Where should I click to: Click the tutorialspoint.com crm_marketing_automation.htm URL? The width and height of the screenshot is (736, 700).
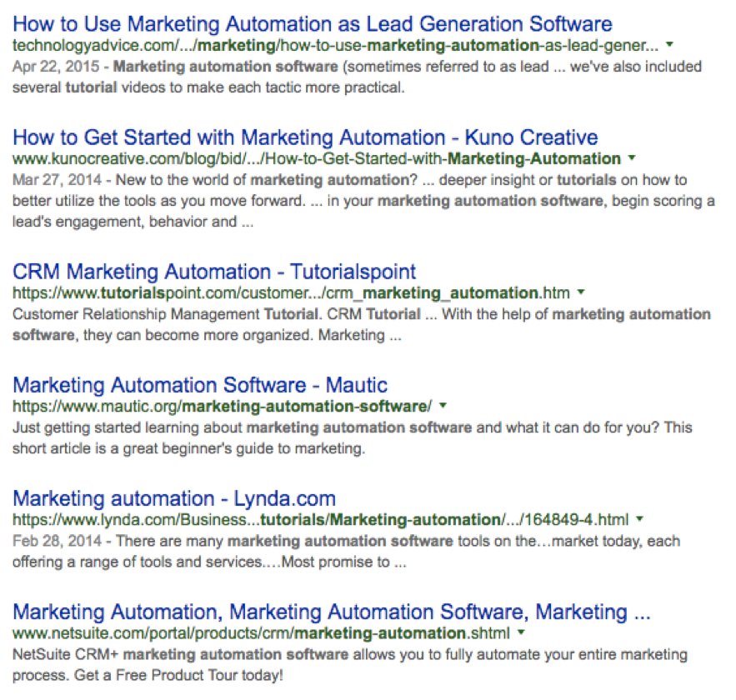pos(291,293)
